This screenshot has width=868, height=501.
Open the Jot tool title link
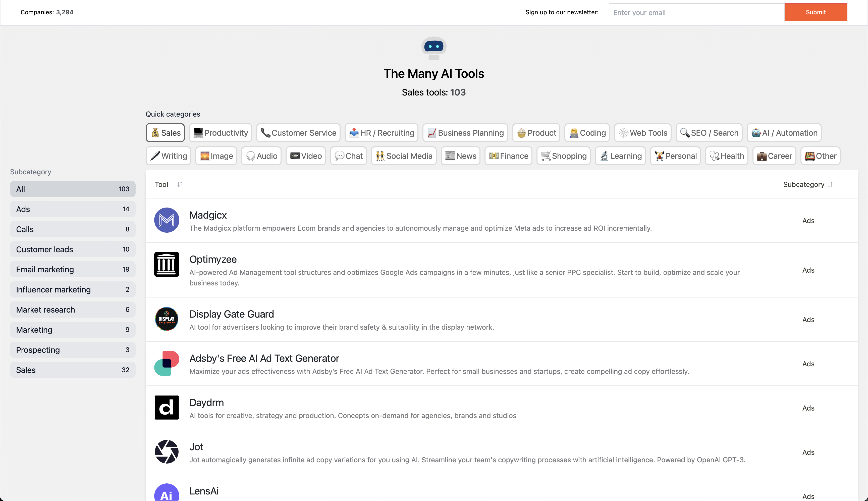[x=196, y=447]
